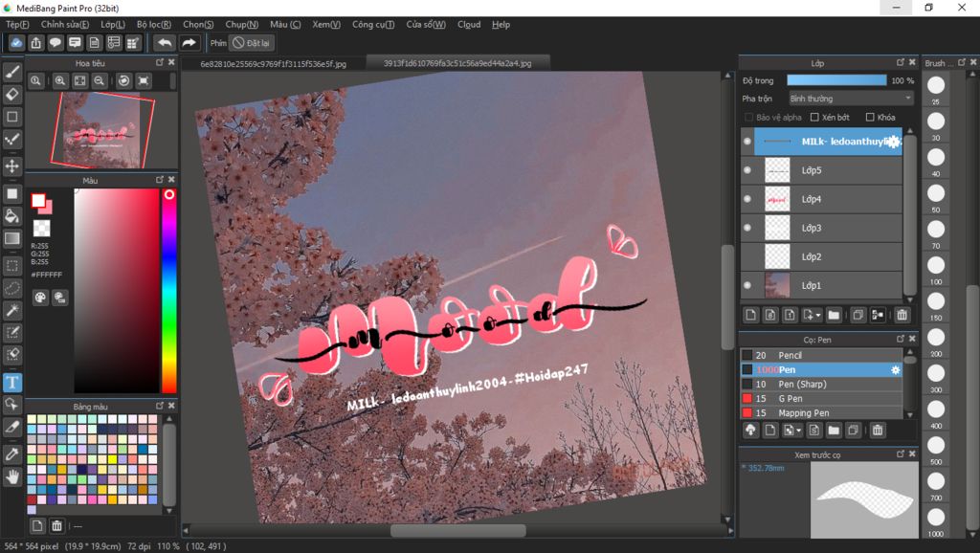Image resolution: width=980 pixels, height=553 pixels.
Task: Click the Undo arrow
Action: coord(165,42)
